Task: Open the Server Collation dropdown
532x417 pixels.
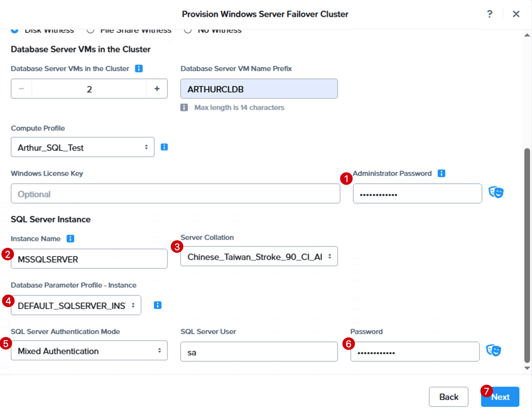Action: [x=259, y=256]
